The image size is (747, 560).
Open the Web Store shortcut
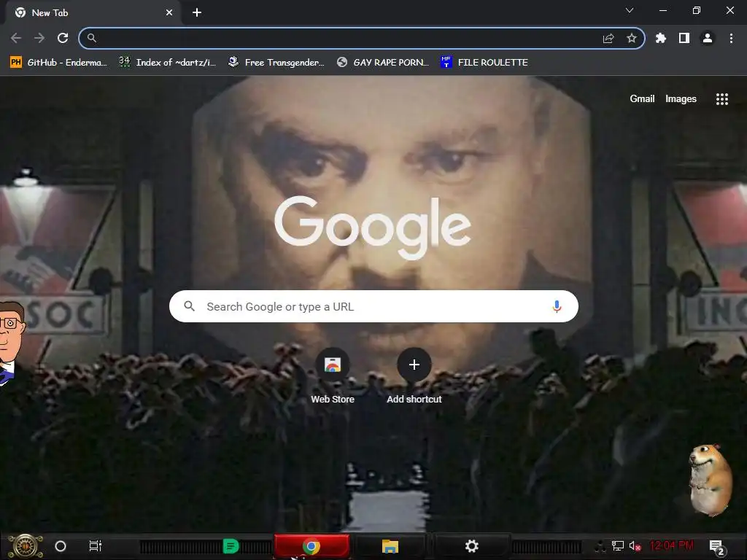(333, 376)
